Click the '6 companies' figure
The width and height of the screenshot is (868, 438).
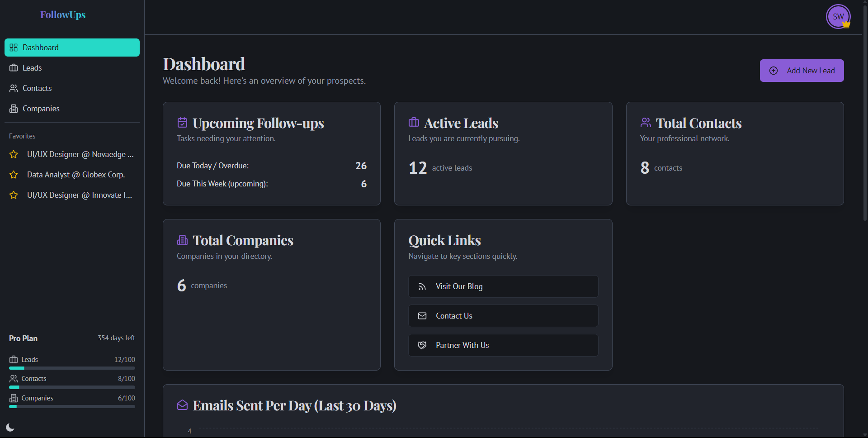coord(202,286)
